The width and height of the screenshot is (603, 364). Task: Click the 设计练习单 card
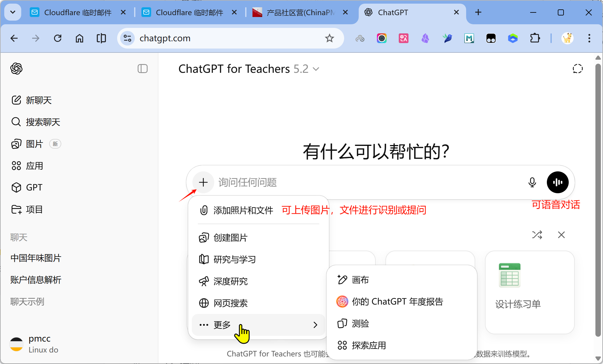pos(530,292)
